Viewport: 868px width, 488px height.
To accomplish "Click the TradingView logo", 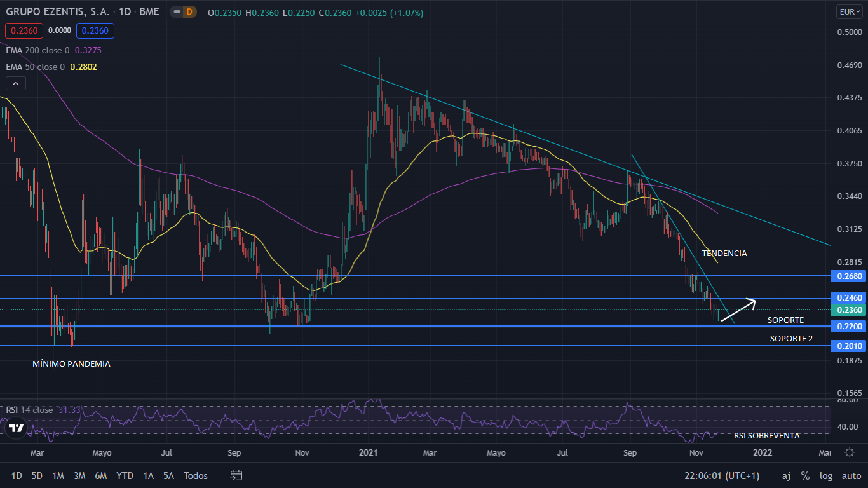I will click(17, 428).
